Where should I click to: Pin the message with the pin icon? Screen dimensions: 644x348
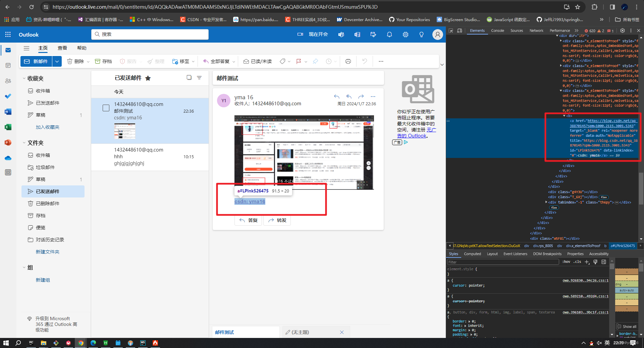point(315,61)
